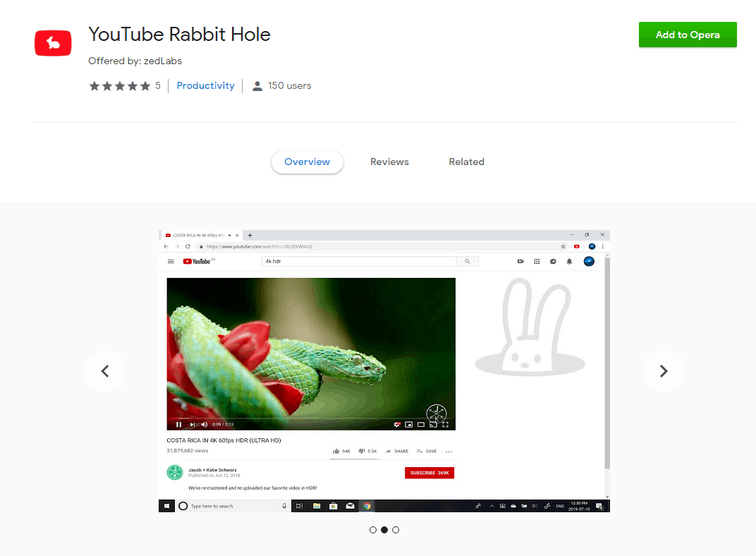The image size is (756, 556).
Task: Open the Related tab
Action: (x=466, y=162)
